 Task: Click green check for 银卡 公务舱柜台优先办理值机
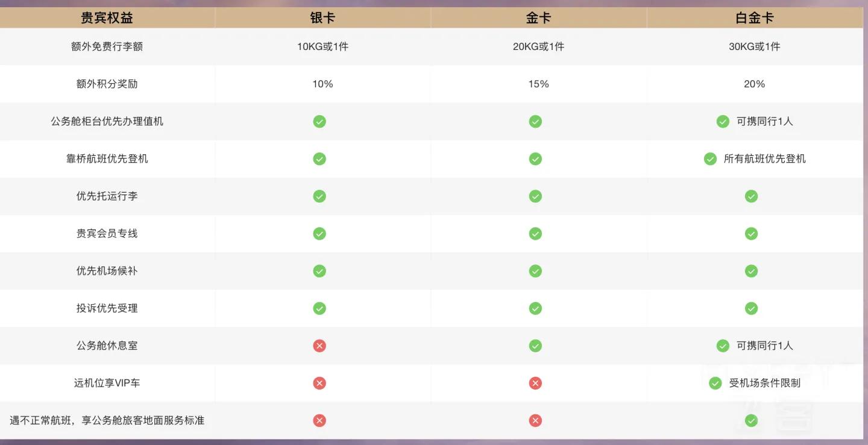tap(319, 122)
